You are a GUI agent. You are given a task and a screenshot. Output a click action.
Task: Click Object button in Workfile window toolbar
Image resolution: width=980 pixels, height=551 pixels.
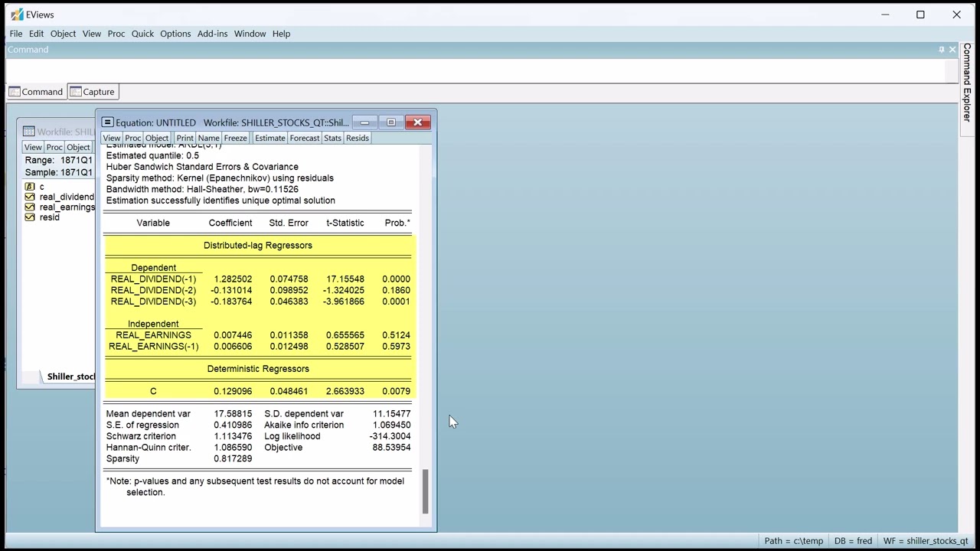tap(78, 147)
